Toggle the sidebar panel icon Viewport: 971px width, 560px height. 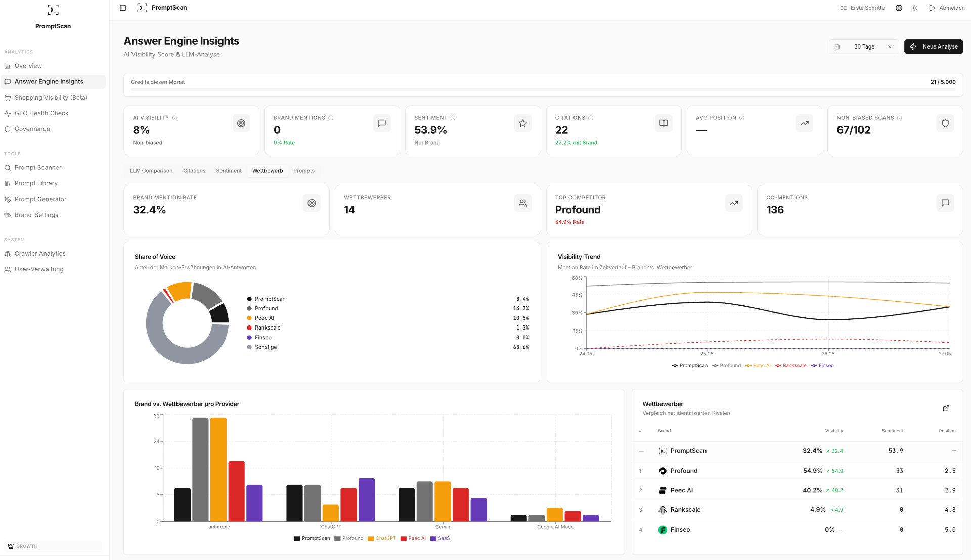[123, 8]
